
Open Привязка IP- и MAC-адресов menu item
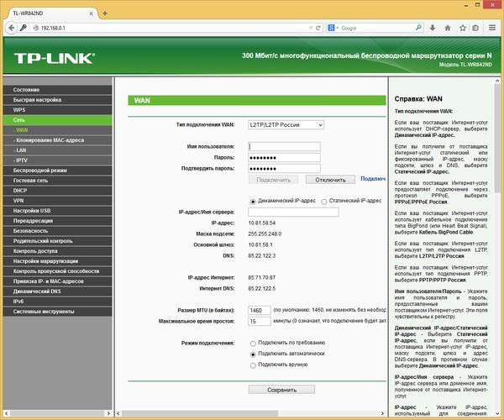[x=58, y=281]
